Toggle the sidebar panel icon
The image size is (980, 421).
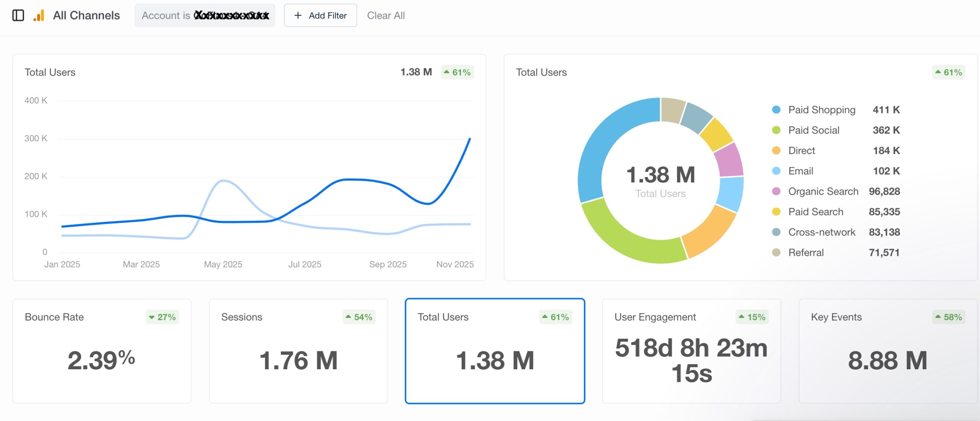18,15
